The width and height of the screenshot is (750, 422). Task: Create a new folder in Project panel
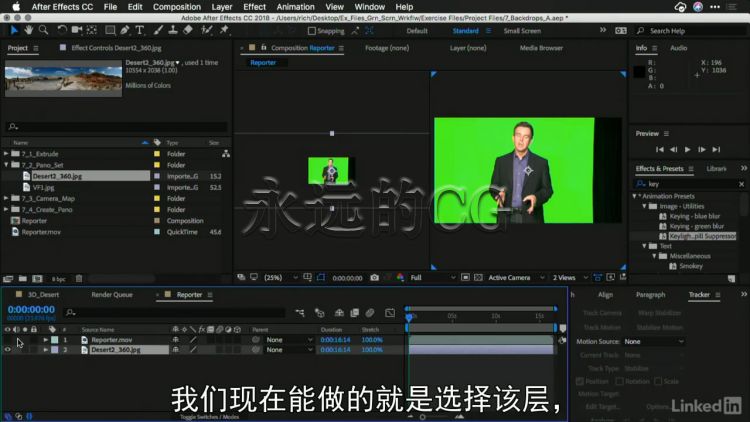(x=22, y=278)
